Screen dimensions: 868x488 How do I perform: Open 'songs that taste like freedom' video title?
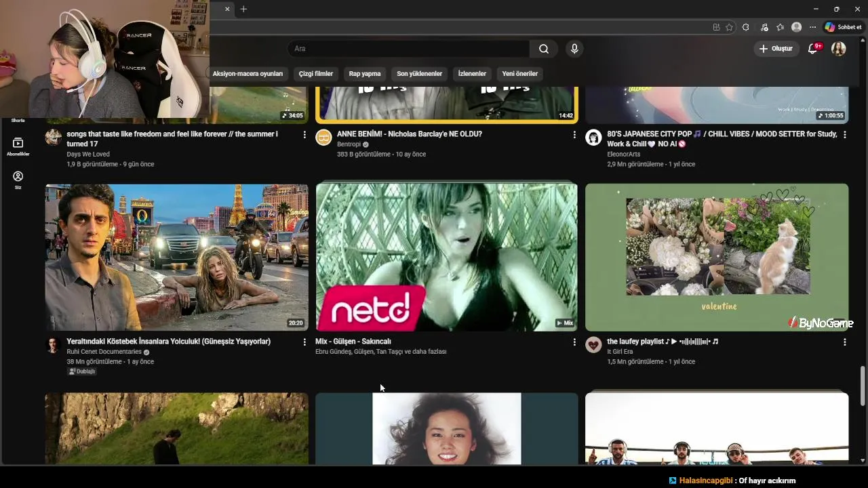[172, 139]
